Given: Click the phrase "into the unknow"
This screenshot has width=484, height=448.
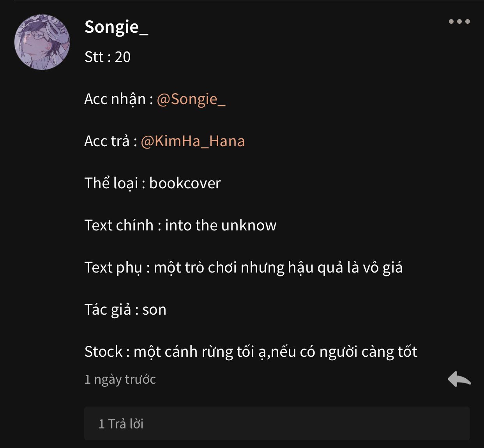Looking at the screenshot, I should pyautogui.click(x=221, y=225).
